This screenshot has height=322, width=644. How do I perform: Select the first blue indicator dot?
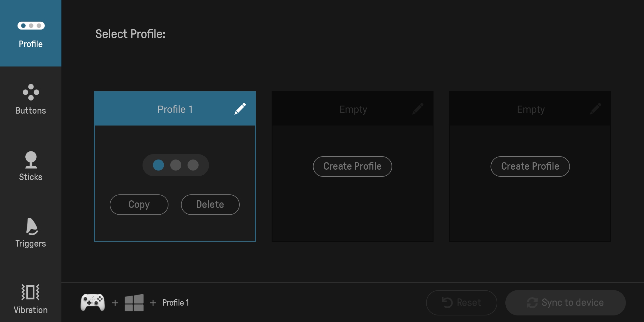[158, 165]
